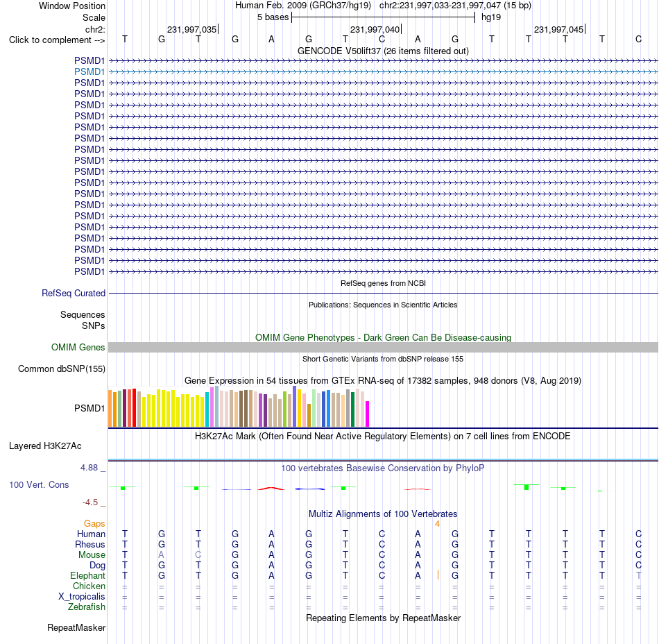Click 'Publications: Sequences in Scientific Articles' title

[x=383, y=305]
